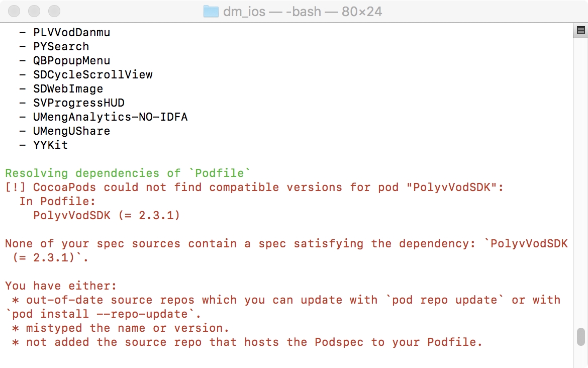Click the 'PYSearch' line in the output
The image size is (588, 368).
tap(61, 47)
